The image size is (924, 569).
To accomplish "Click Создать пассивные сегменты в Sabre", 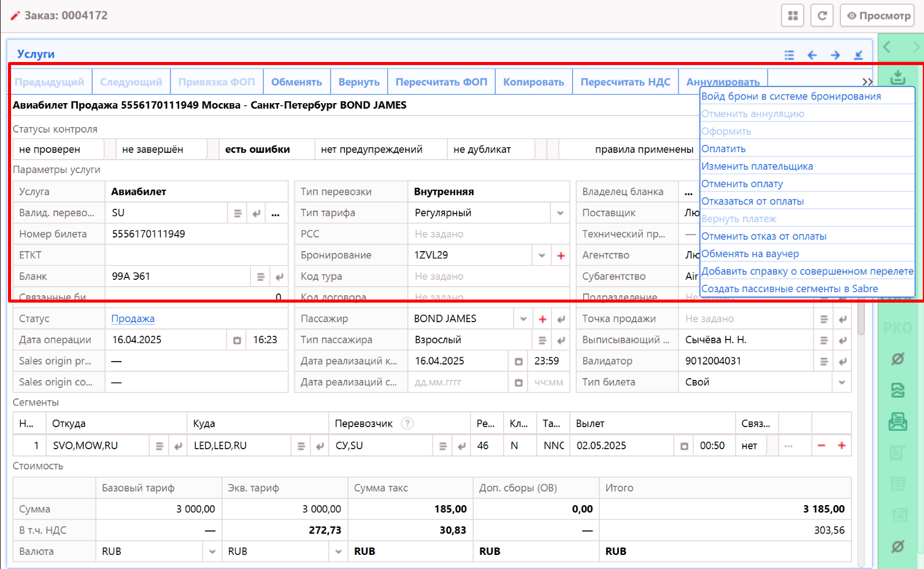I will click(789, 289).
